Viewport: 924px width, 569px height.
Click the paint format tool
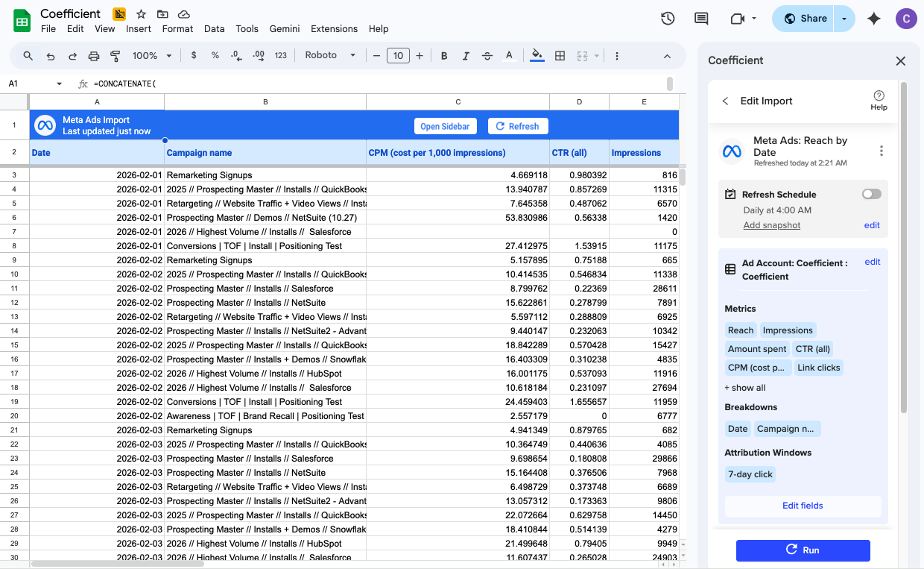[x=115, y=55]
